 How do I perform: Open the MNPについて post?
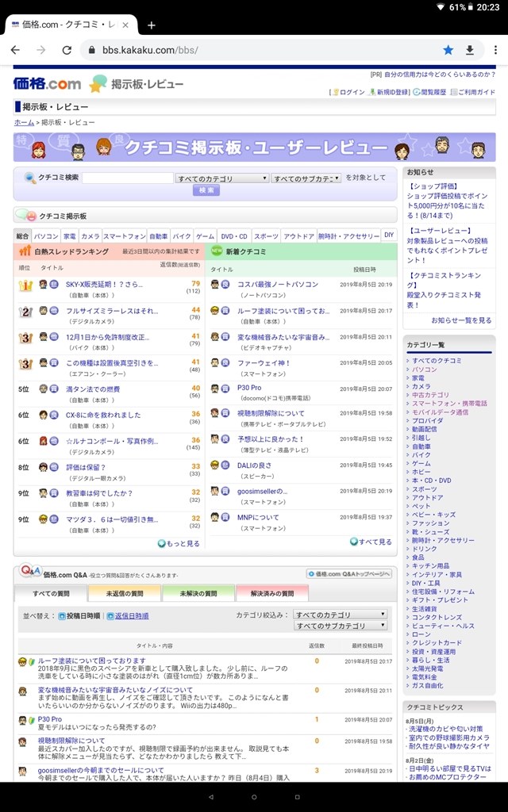[258, 517]
